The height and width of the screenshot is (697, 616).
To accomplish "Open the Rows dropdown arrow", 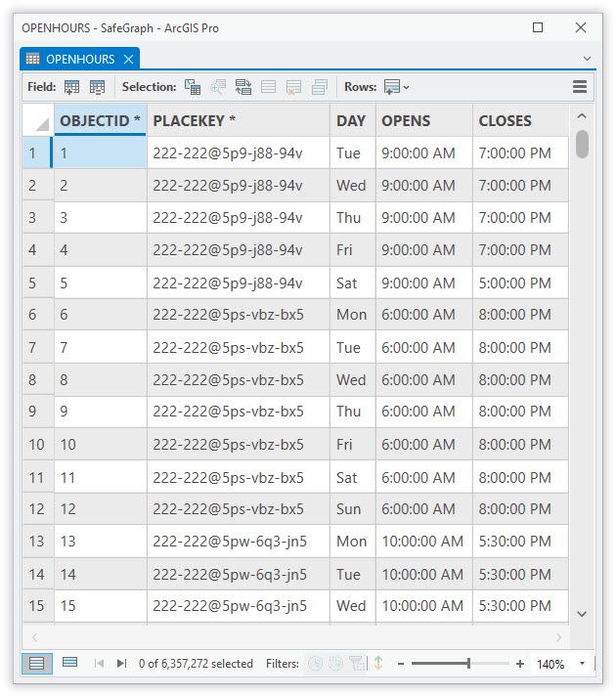I will pyautogui.click(x=406, y=88).
